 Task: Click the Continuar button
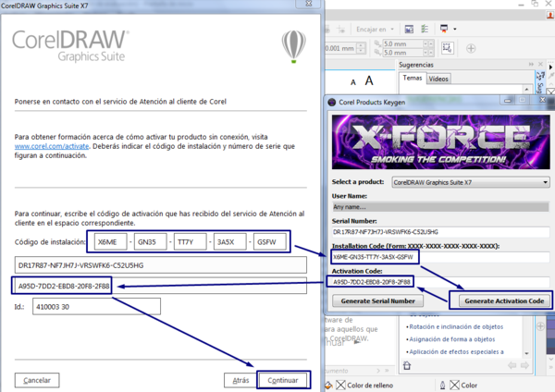pyautogui.click(x=283, y=380)
